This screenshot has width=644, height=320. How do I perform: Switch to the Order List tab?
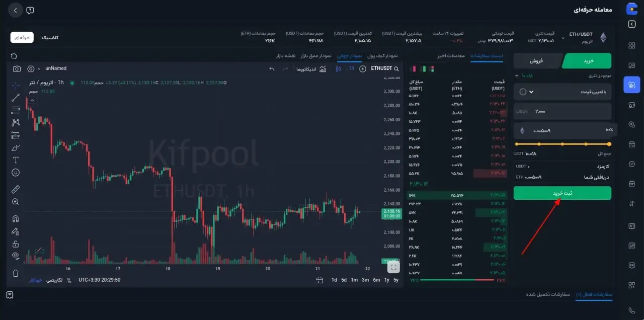(x=487, y=55)
